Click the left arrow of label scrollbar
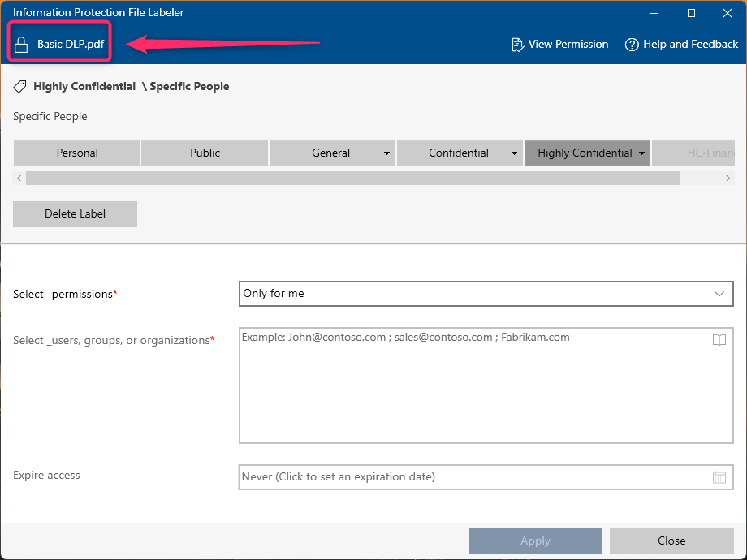The image size is (747, 560). tap(19, 178)
